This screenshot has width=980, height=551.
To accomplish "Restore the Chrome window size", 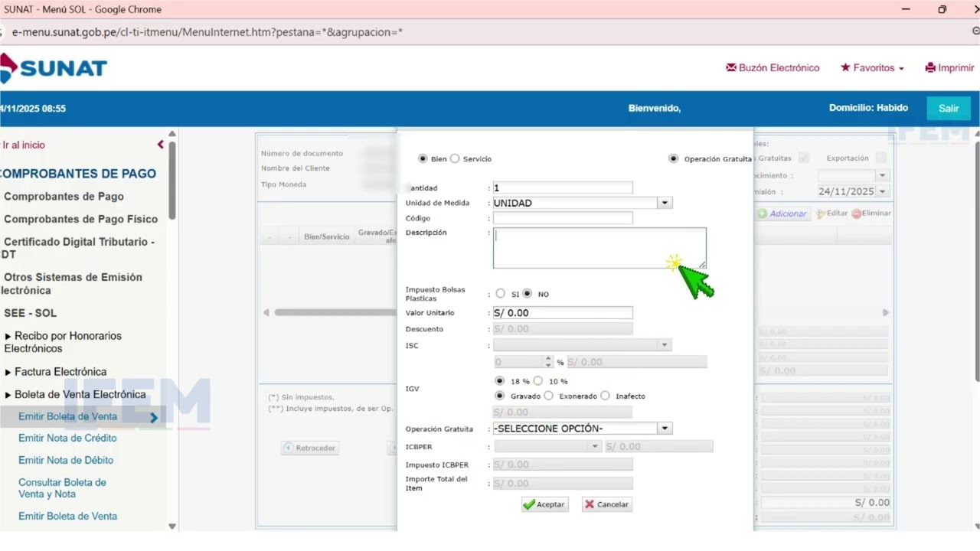I will click(942, 9).
